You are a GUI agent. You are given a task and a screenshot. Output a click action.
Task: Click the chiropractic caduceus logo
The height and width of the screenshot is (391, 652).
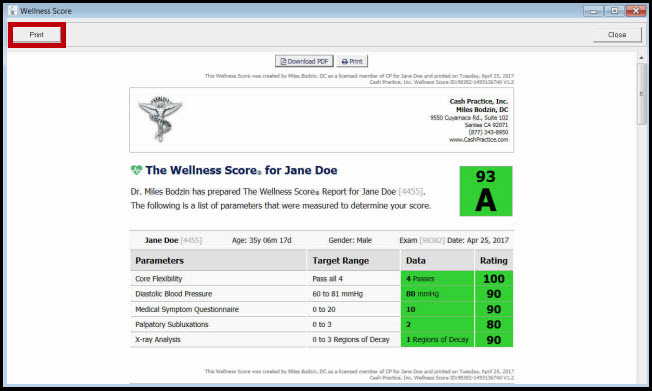click(160, 119)
